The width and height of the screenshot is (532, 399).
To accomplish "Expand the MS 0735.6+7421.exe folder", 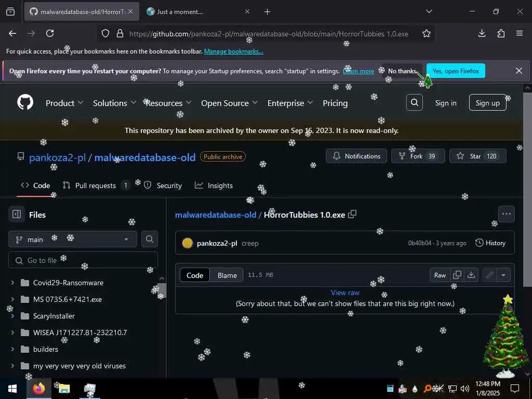I will [12, 299].
